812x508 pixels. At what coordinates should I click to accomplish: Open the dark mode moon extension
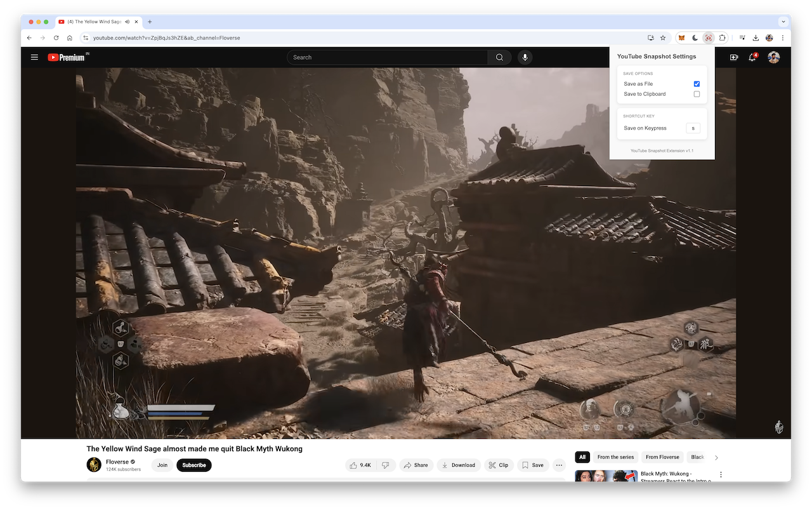695,38
